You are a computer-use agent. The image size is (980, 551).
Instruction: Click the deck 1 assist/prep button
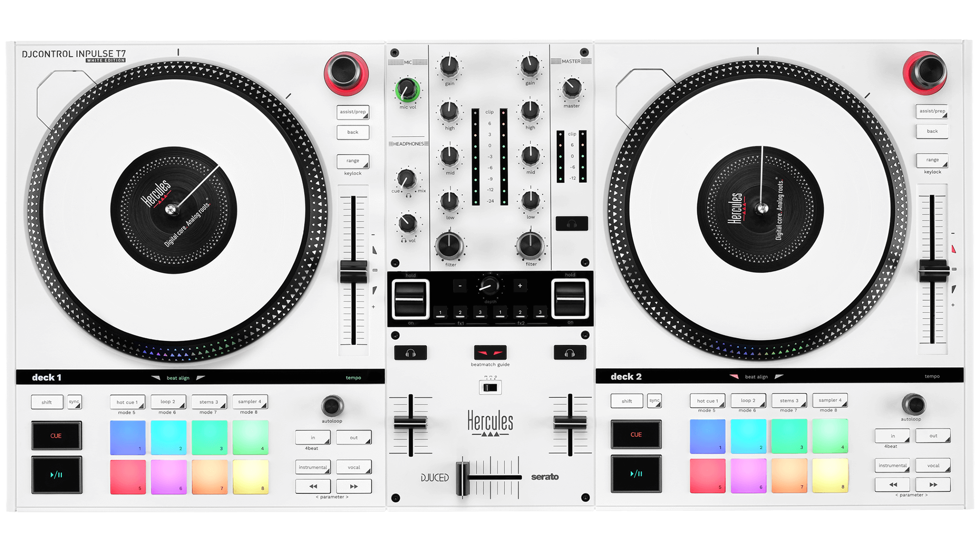click(353, 112)
